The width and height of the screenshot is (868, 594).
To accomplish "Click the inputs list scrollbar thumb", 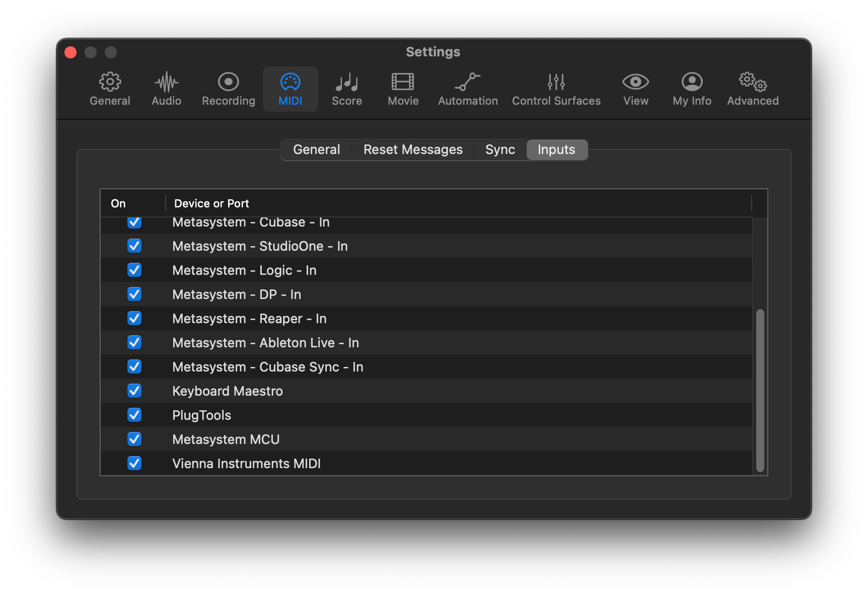I will (x=760, y=390).
